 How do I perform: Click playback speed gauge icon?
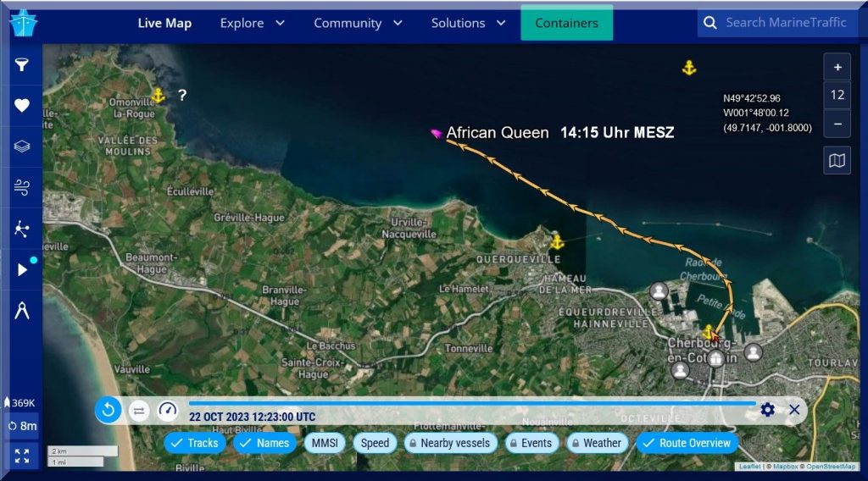(168, 411)
